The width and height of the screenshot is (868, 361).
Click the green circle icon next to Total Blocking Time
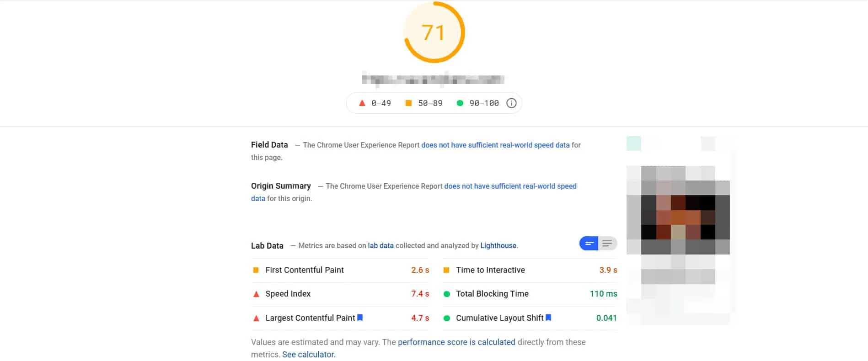click(x=447, y=294)
